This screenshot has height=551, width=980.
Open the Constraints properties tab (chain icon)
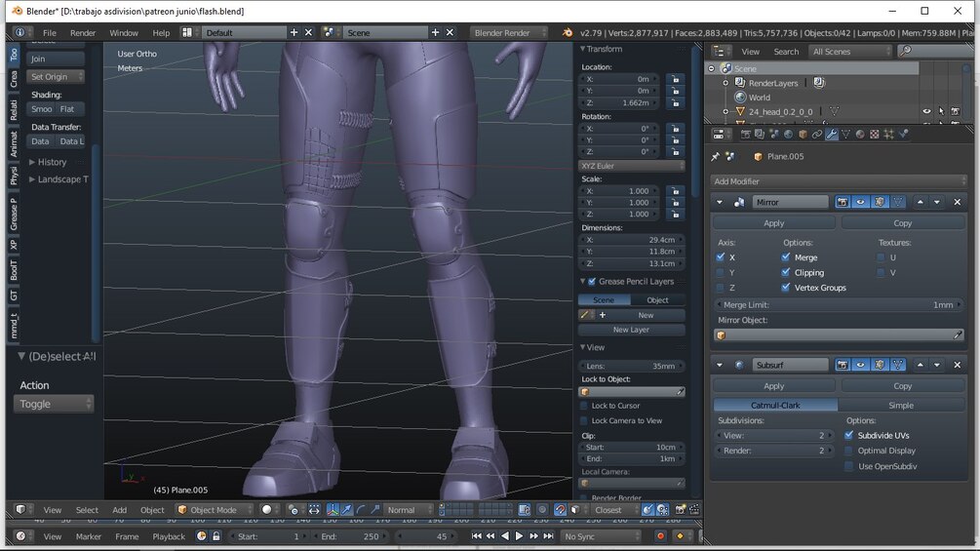click(x=817, y=135)
